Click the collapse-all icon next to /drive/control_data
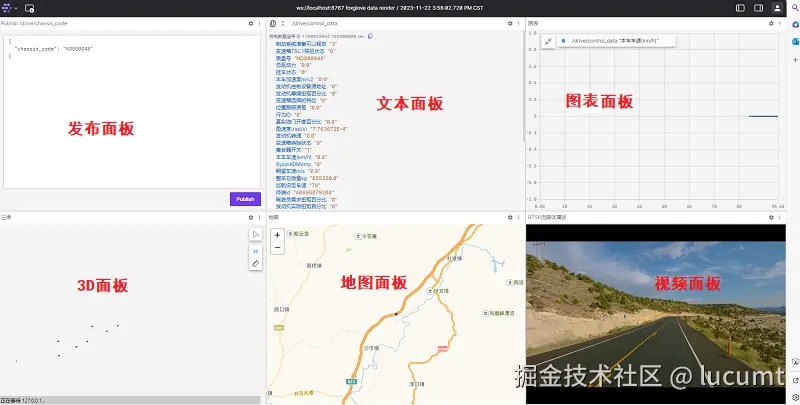The height and width of the screenshot is (405, 800). click(x=283, y=23)
